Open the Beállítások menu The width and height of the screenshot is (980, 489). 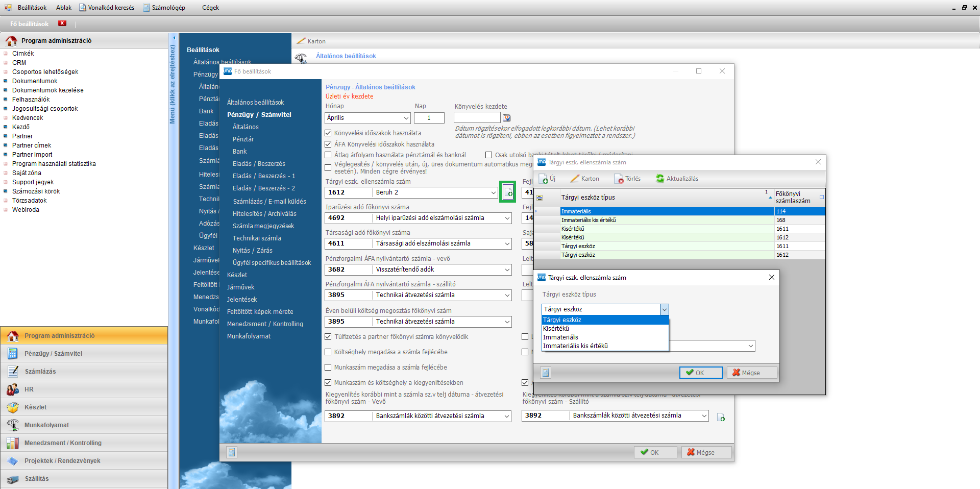tap(32, 8)
